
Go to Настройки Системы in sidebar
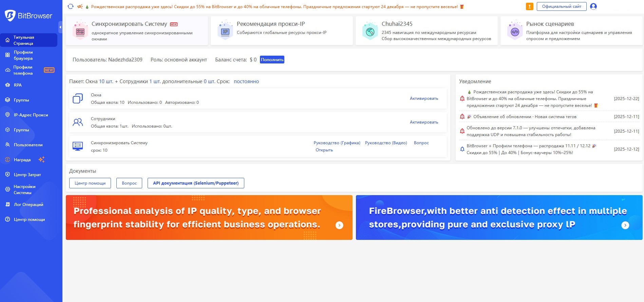pos(24,190)
